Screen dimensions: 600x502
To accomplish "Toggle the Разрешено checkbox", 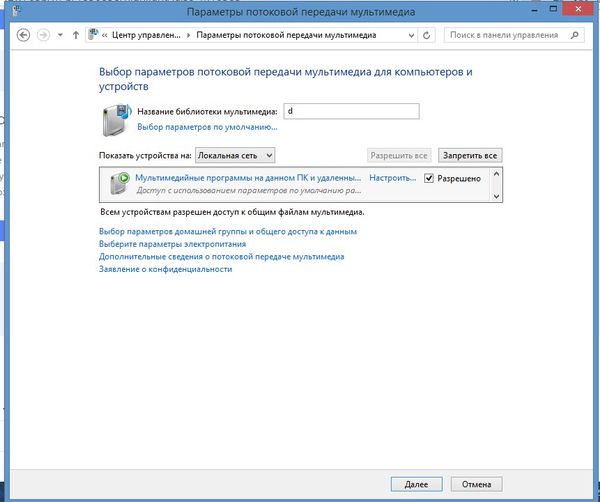I will coord(429,178).
